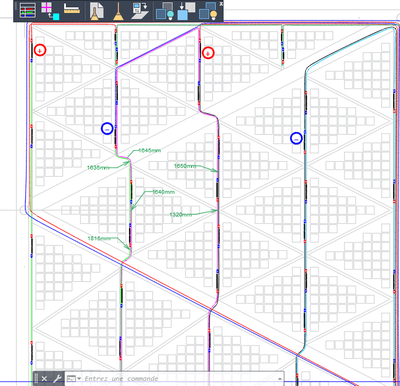Close the command line bar
The height and width of the screenshot is (386, 400).
pyautogui.click(x=44, y=378)
